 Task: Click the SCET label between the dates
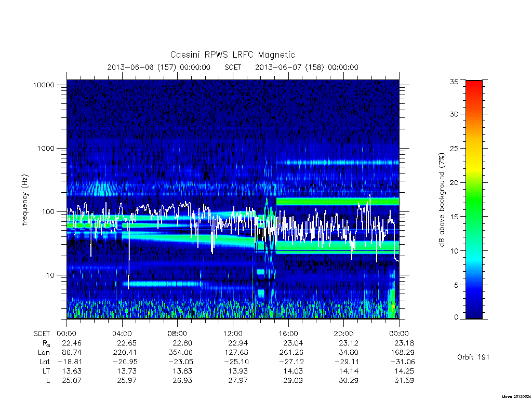click(x=233, y=67)
